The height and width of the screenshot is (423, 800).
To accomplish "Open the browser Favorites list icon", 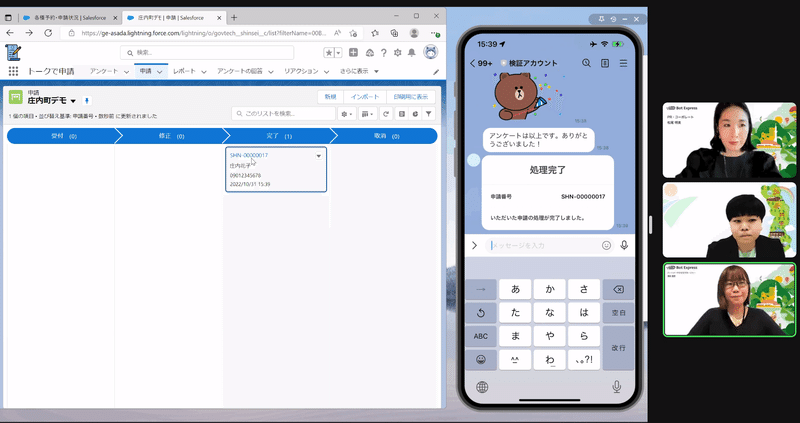I will 375,33.
